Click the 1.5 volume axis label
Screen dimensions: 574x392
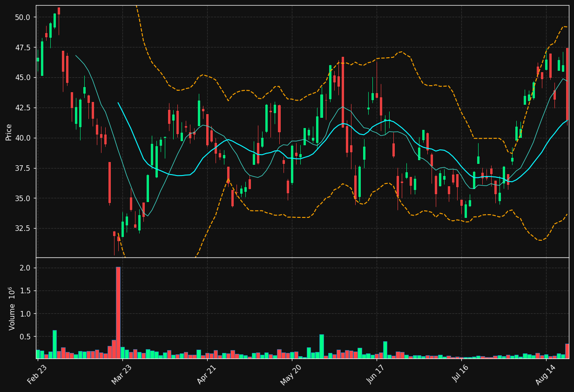click(25, 291)
